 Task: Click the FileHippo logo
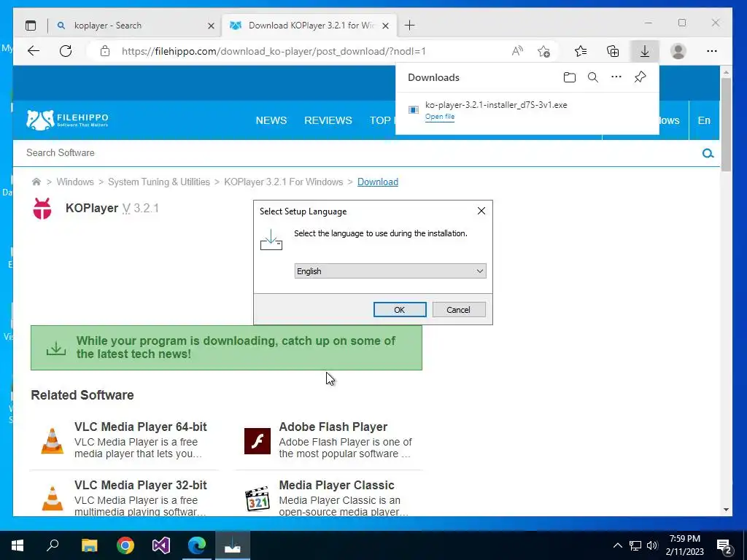click(67, 120)
